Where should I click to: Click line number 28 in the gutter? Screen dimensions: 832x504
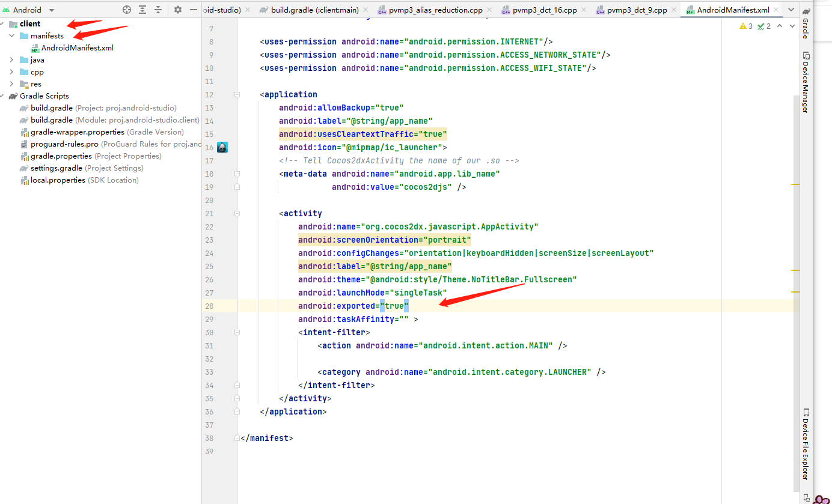209,306
